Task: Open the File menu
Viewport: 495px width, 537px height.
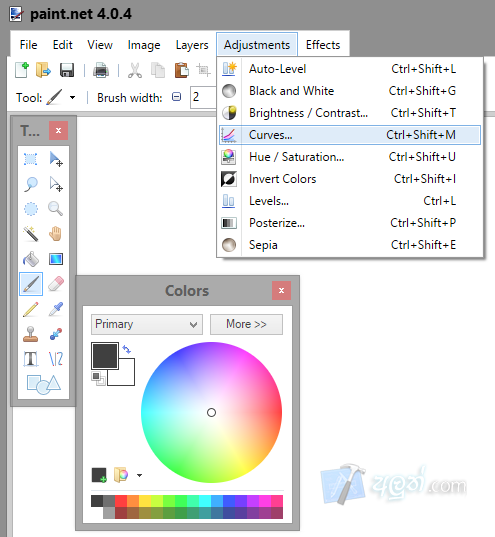Action: (x=28, y=45)
